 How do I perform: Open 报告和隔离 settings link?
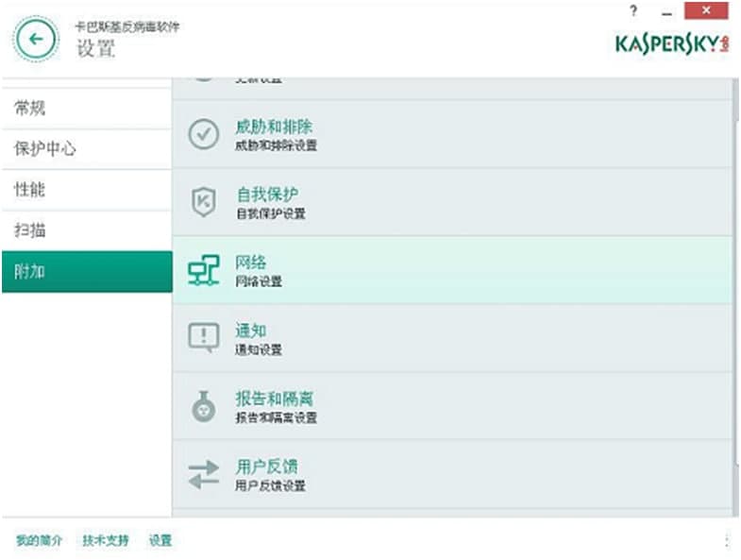[275, 399]
